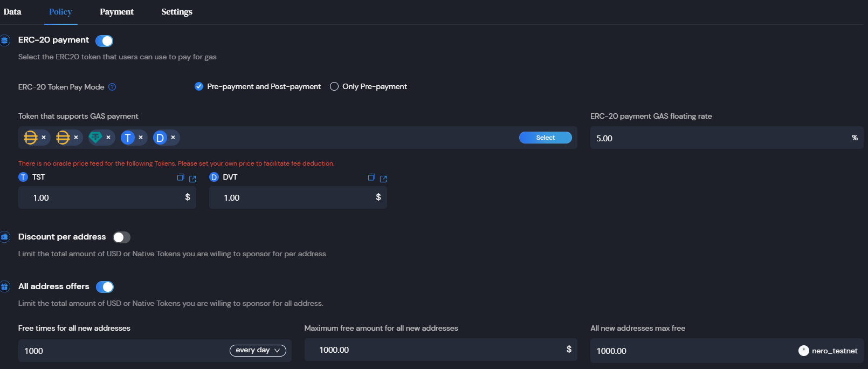Go to the Data tab
The image size is (868, 369).
[x=12, y=12]
